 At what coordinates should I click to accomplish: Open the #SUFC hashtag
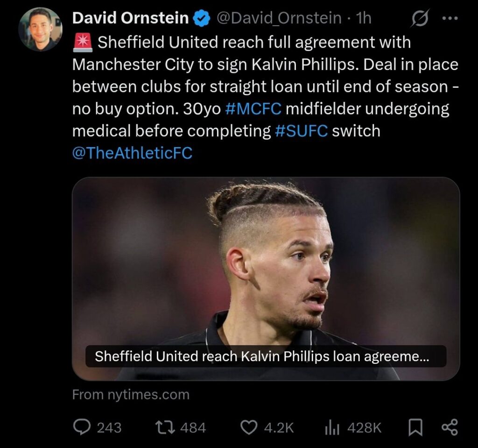301,131
